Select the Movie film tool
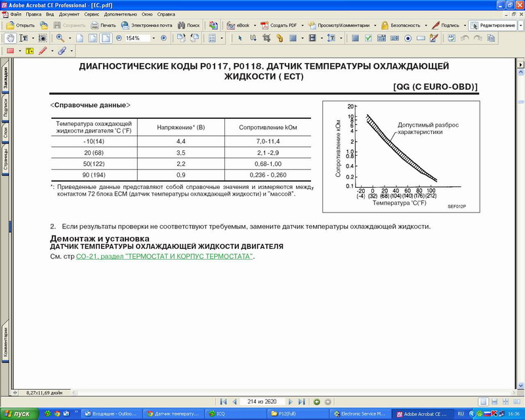The image size is (525, 420). pyautogui.click(x=312, y=38)
